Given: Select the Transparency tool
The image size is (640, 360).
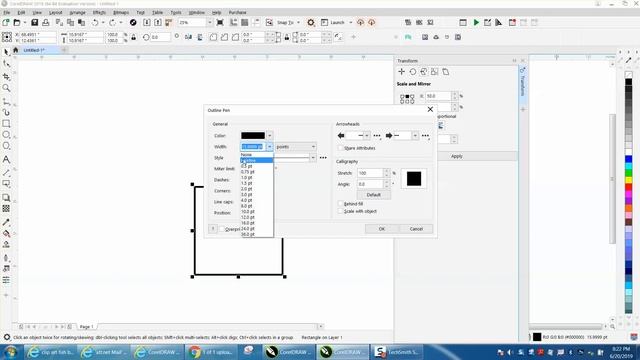Looking at the screenshot, I should tap(6, 209).
